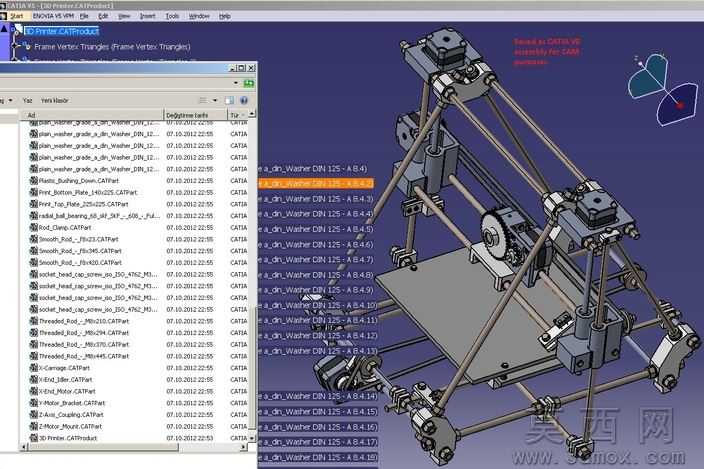Click the Frame Vertex Triangles tree node icon
Image resolution: width=704 pixels, height=469 pixels.
[x=27, y=46]
